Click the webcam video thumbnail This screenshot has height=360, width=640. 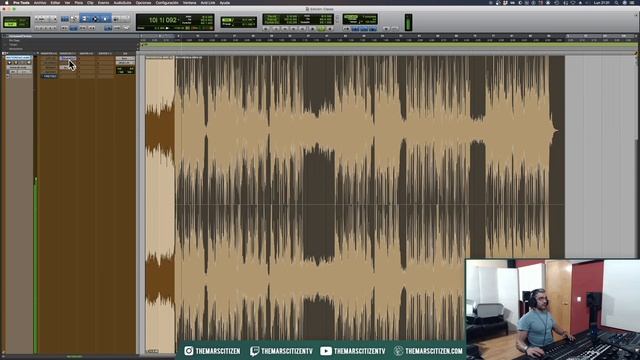[x=553, y=309]
